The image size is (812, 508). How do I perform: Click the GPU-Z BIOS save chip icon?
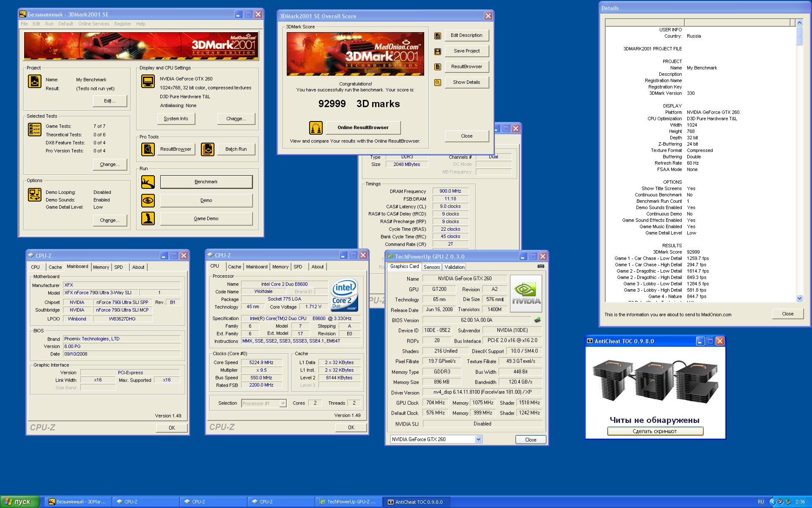[538, 320]
